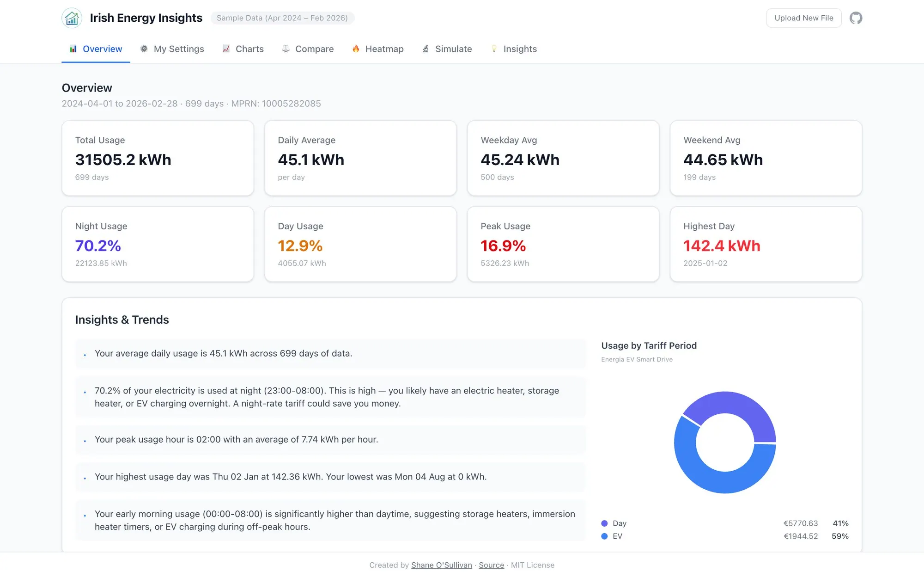
Task: Click the Compare scales icon
Action: 286,49
